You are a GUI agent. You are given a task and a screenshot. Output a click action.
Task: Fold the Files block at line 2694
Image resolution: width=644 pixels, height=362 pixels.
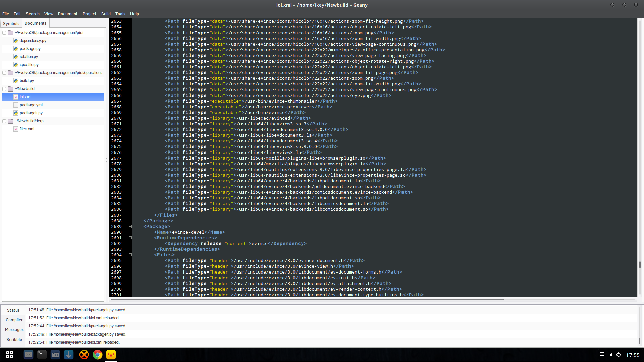pos(130,255)
